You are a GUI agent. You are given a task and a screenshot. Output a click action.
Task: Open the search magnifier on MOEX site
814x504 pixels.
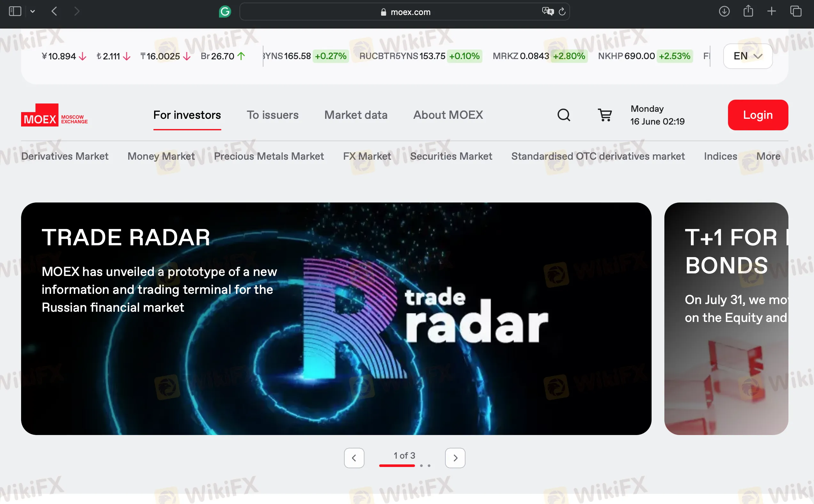click(x=563, y=115)
